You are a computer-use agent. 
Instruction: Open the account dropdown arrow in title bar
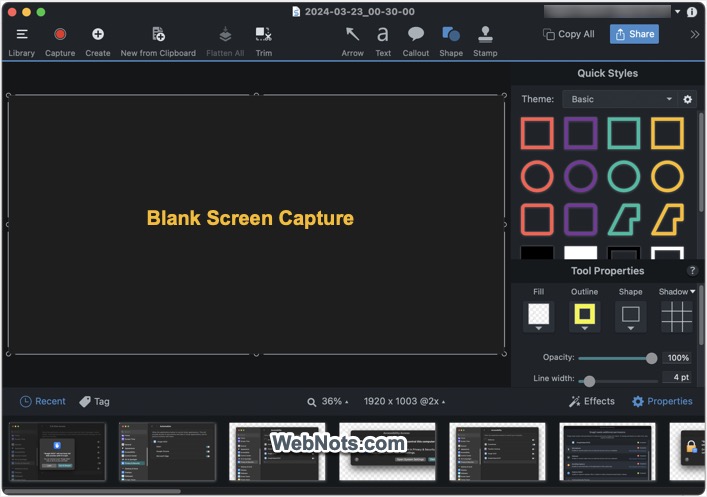click(x=677, y=12)
